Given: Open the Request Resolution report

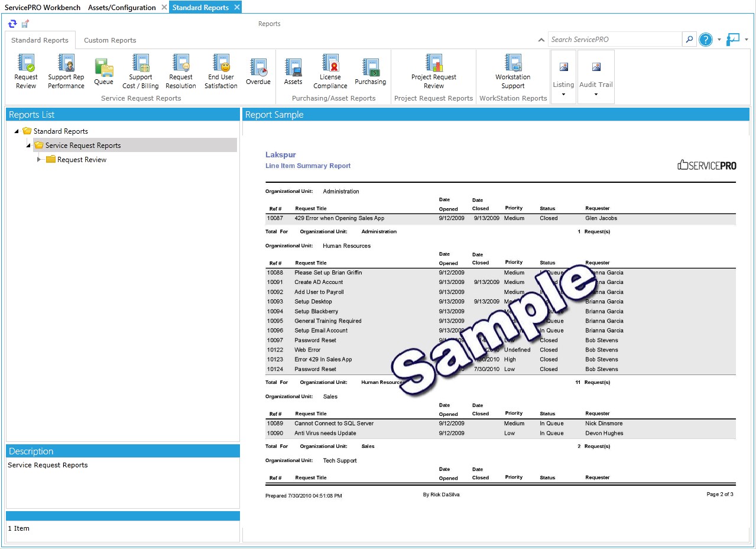Looking at the screenshot, I should point(181,72).
